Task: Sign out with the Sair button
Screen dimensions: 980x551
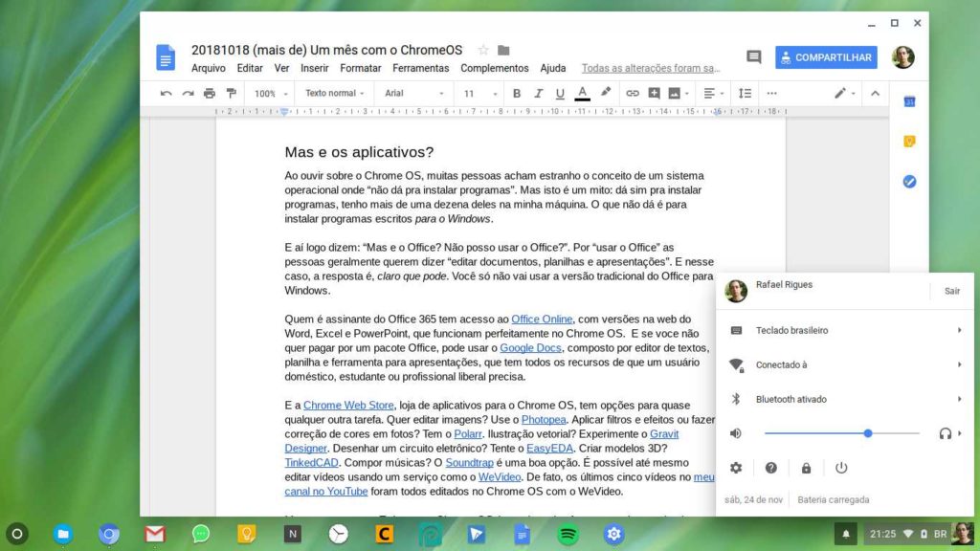Action: coord(952,291)
